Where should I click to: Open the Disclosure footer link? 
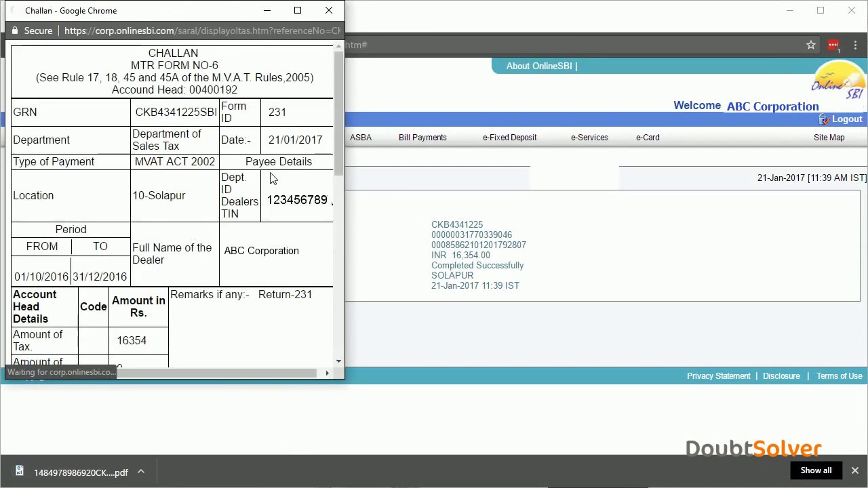[x=781, y=376]
